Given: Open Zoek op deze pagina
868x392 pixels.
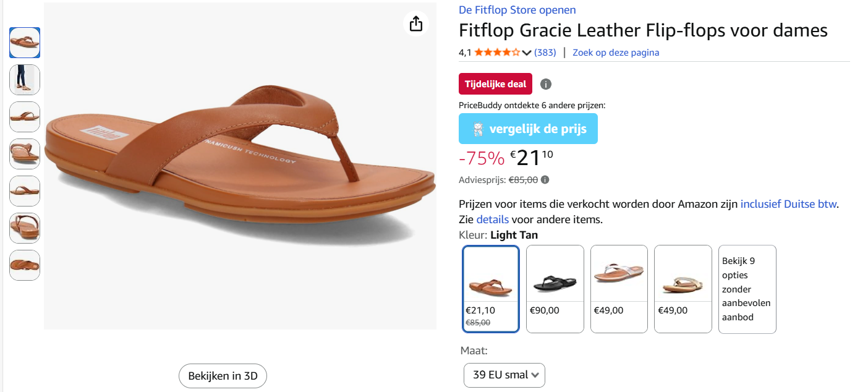Looking at the screenshot, I should (x=616, y=53).
